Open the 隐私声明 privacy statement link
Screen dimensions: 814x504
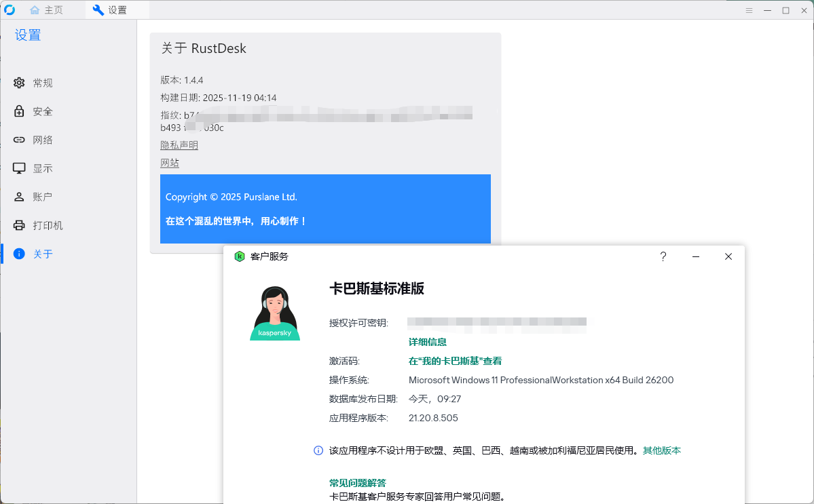[x=179, y=145]
